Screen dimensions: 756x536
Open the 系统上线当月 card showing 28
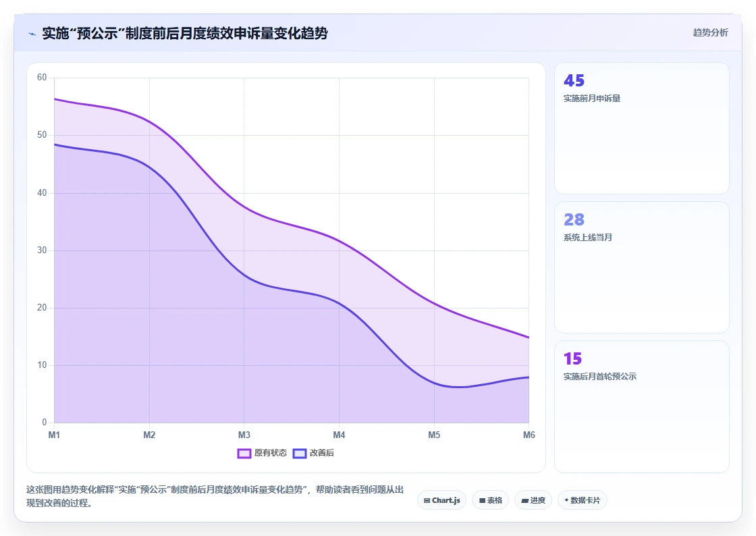pyautogui.click(x=642, y=267)
